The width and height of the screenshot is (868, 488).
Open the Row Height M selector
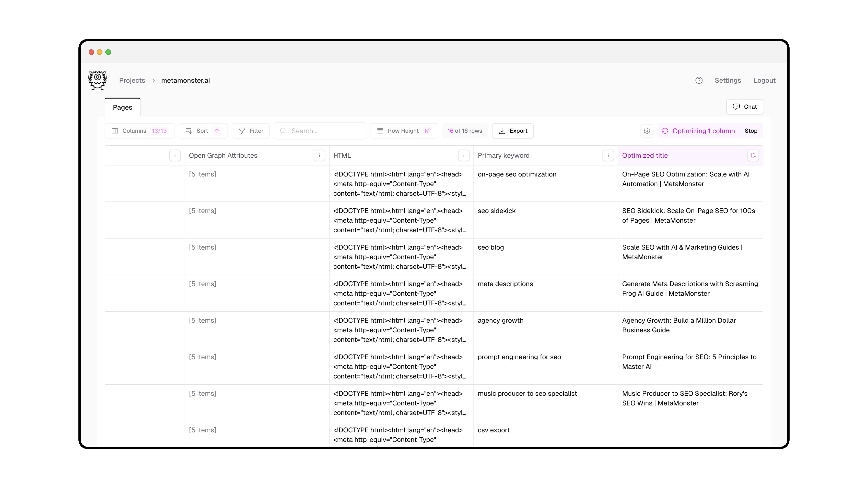(x=404, y=131)
